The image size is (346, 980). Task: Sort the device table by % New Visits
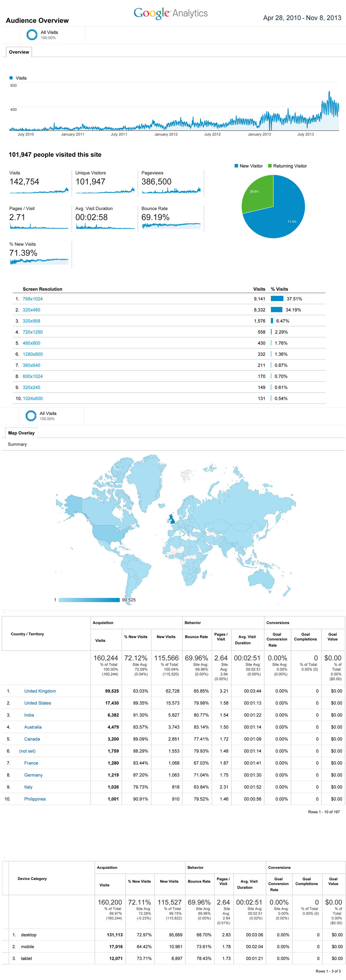pos(139,881)
